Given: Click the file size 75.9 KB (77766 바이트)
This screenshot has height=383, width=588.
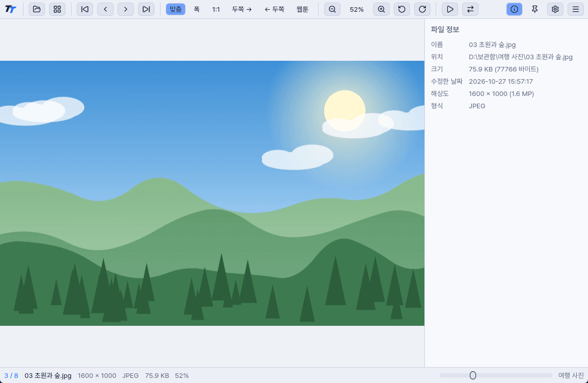Looking at the screenshot, I should 504,69.
